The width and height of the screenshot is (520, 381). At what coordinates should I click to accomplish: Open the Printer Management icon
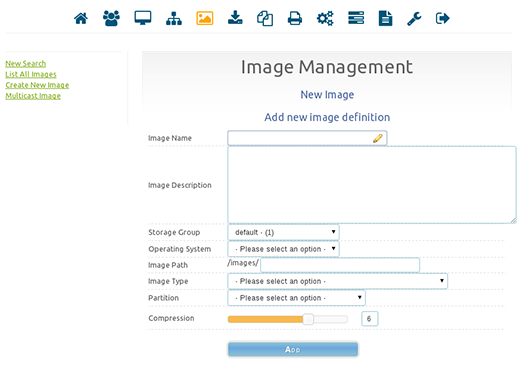[295, 18]
